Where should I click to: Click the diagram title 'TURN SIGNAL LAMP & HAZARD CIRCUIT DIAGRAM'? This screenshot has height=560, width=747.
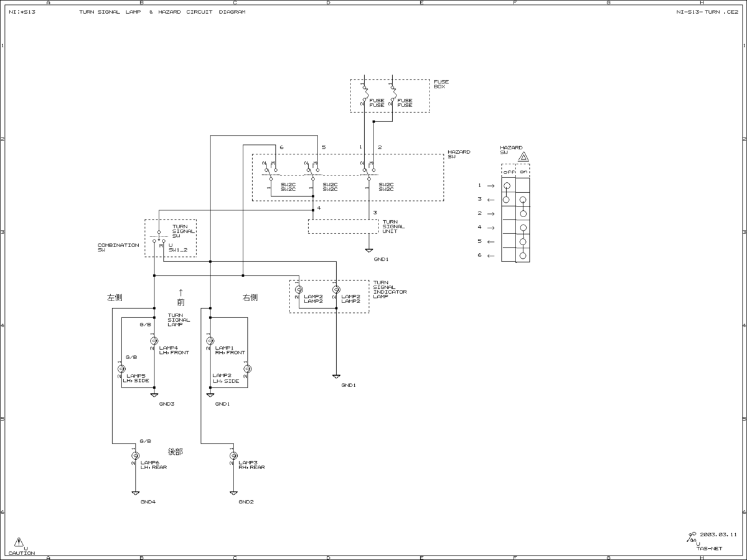(x=162, y=12)
